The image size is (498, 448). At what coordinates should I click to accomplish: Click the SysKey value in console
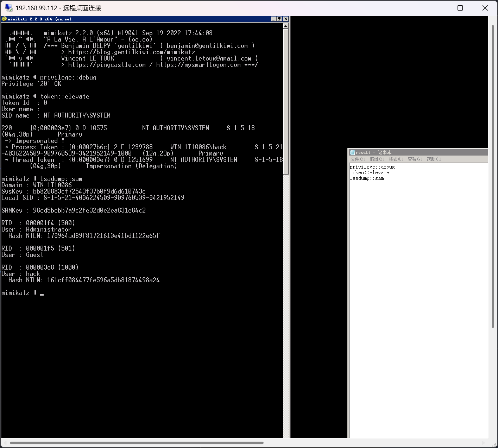[89, 191]
